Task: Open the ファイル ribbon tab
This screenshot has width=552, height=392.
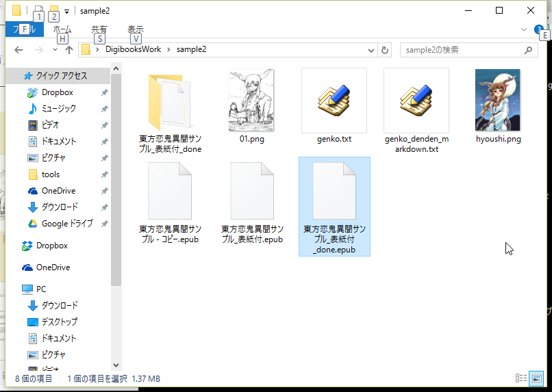Action: coord(24,29)
